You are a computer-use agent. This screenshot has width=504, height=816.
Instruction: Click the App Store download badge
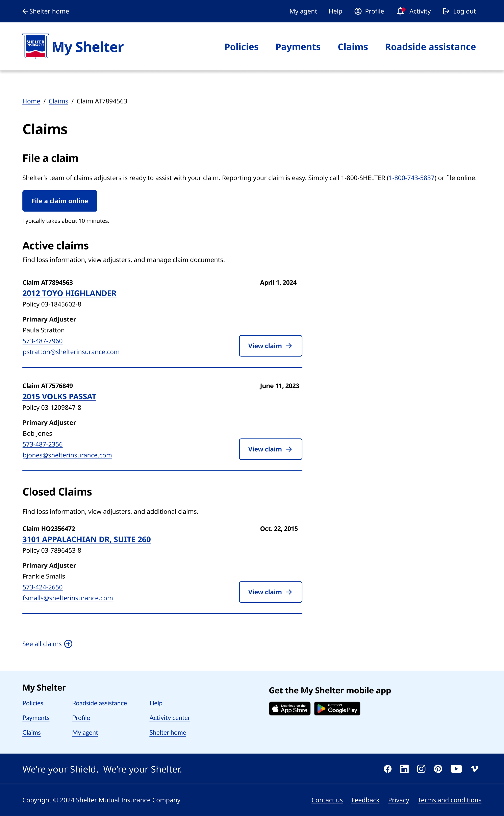coord(289,708)
